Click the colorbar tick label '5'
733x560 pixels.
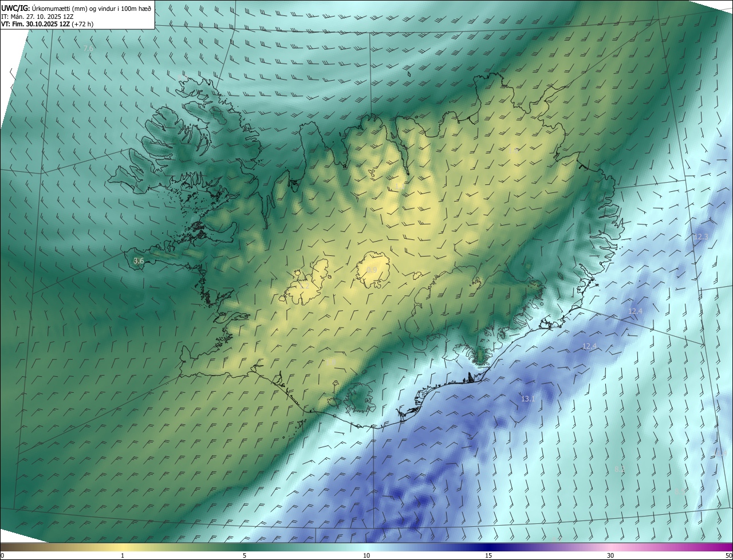pos(245,555)
